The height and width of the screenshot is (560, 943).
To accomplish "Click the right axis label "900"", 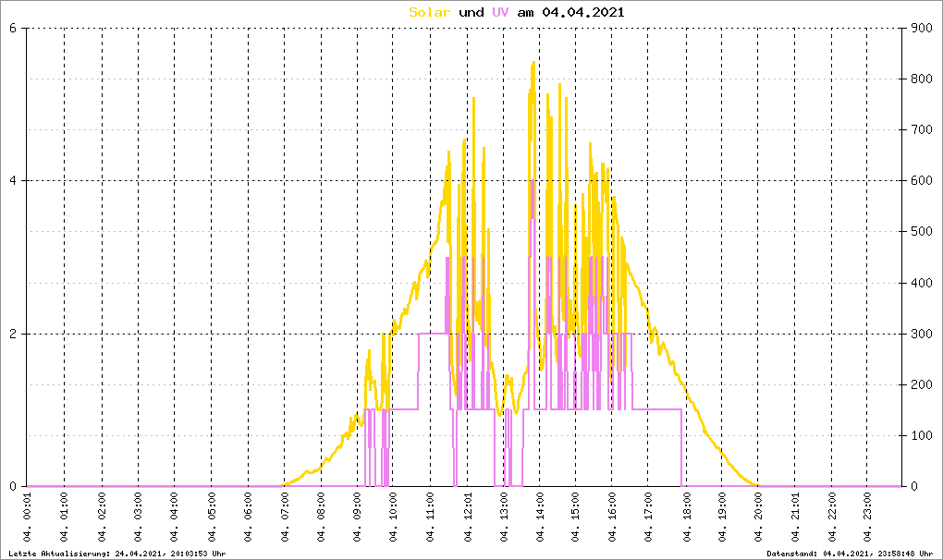I will 921,29.
